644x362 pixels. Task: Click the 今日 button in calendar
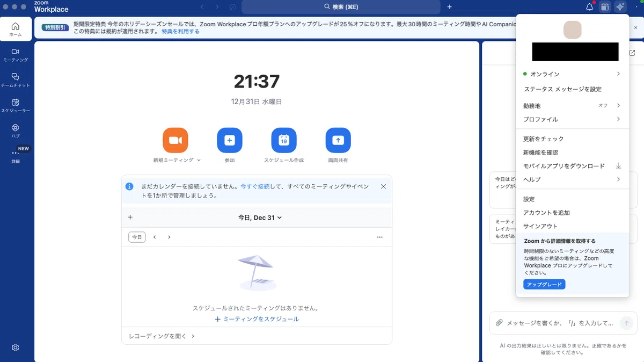137,237
